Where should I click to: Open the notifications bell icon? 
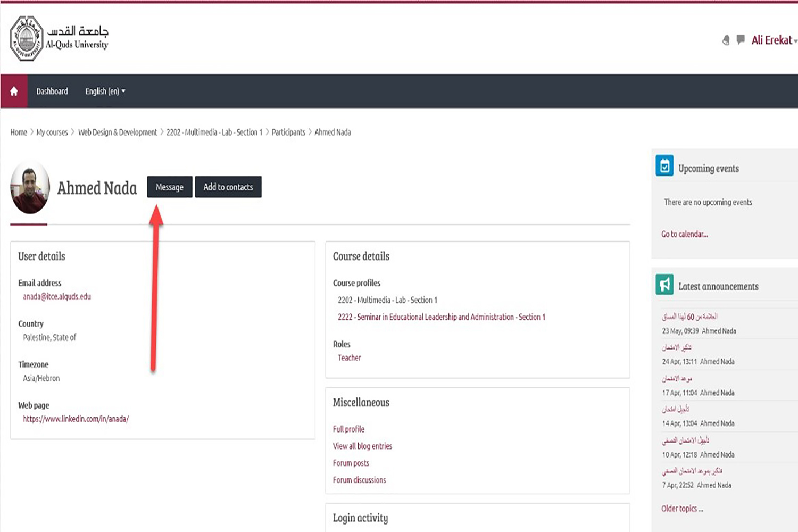(726, 40)
